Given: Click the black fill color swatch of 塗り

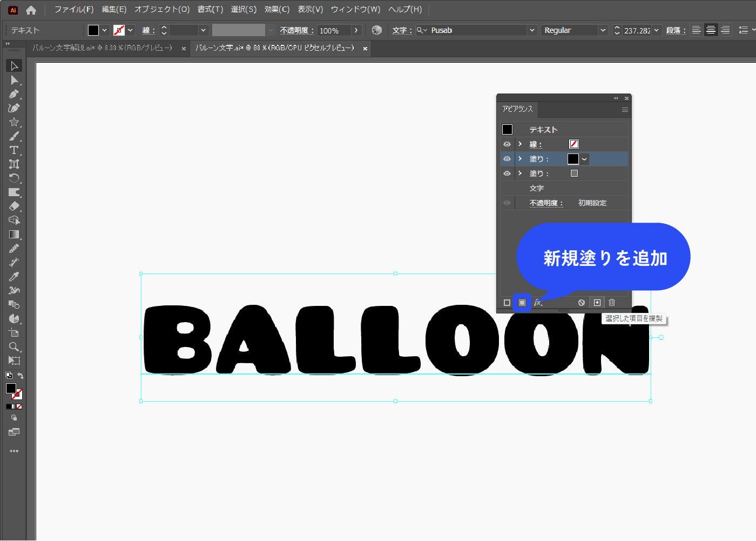Looking at the screenshot, I should [573, 158].
